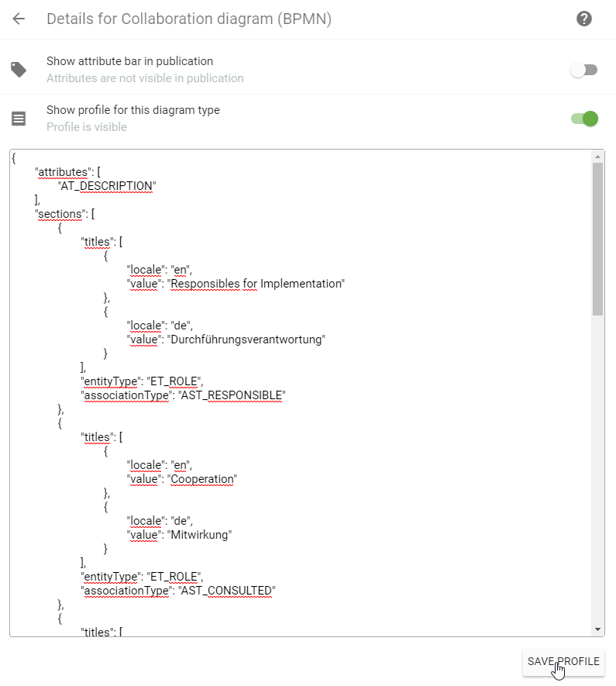This screenshot has width=616, height=686.
Task: Navigate back using the arrow icon
Action: [19, 19]
